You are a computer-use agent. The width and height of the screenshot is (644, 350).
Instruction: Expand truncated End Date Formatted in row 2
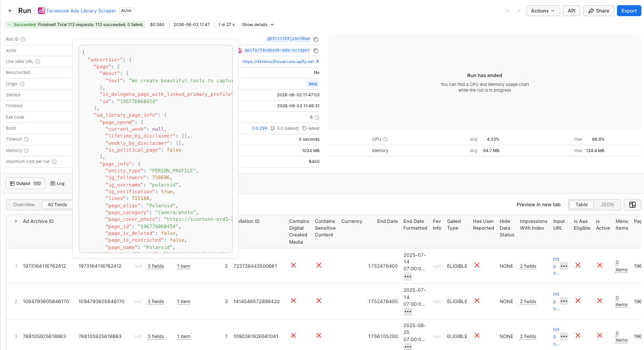[x=408, y=311]
